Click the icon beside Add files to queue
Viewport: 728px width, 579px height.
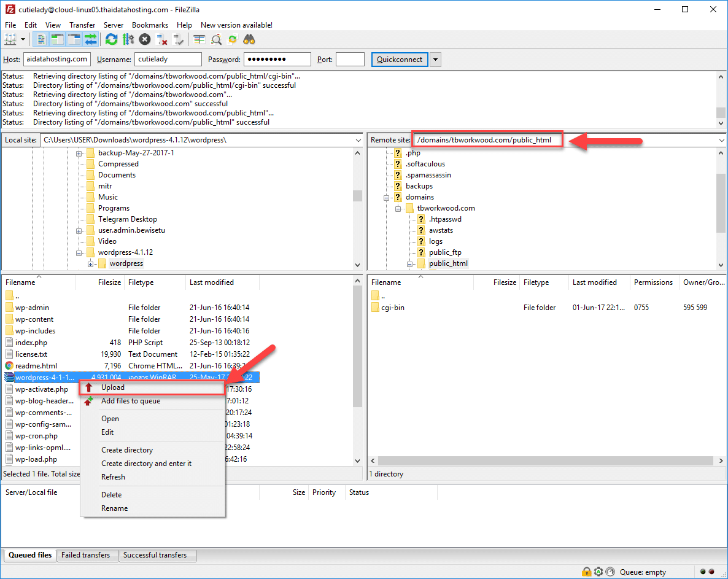(88, 401)
